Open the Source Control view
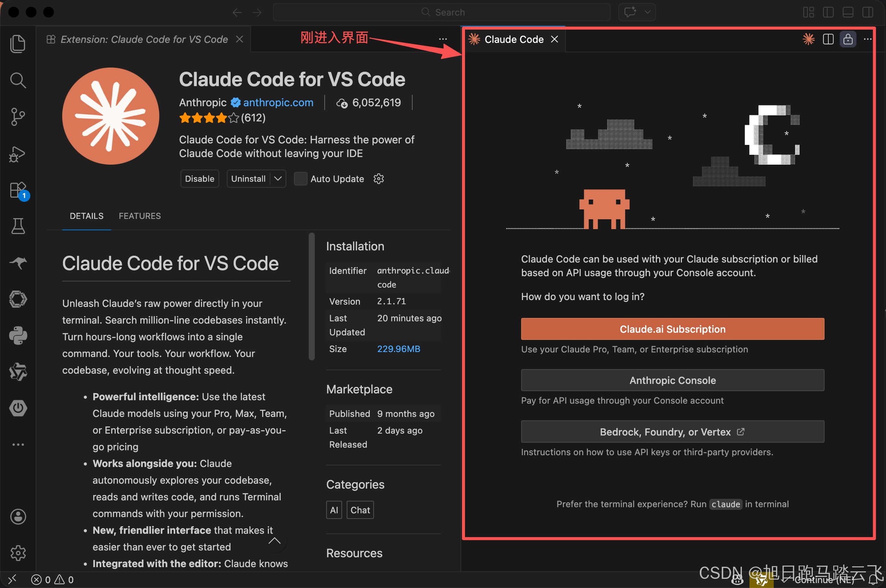 pos(18,117)
